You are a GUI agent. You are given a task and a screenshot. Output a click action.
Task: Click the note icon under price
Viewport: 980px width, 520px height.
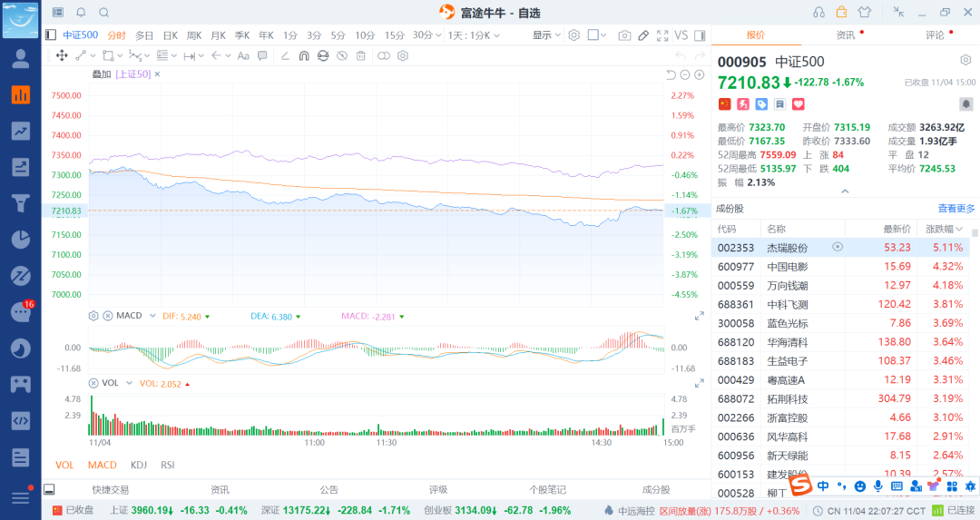[780, 104]
